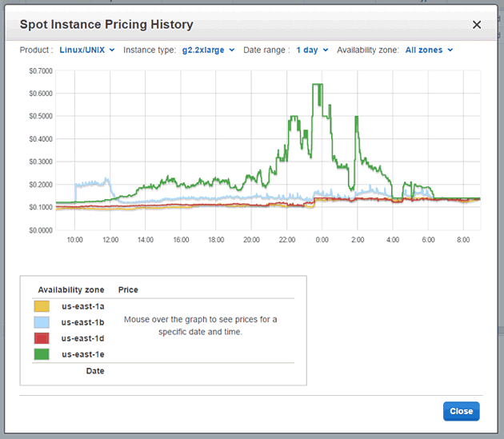The height and width of the screenshot is (439, 504).
Task: Click the $0.0000 y-axis label
Action: tap(41, 230)
